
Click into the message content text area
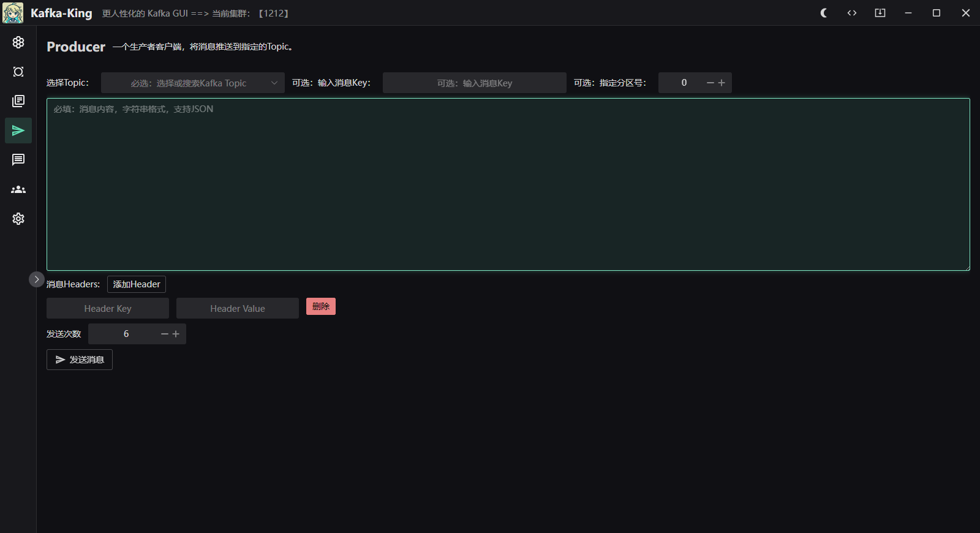coord(508,184)
